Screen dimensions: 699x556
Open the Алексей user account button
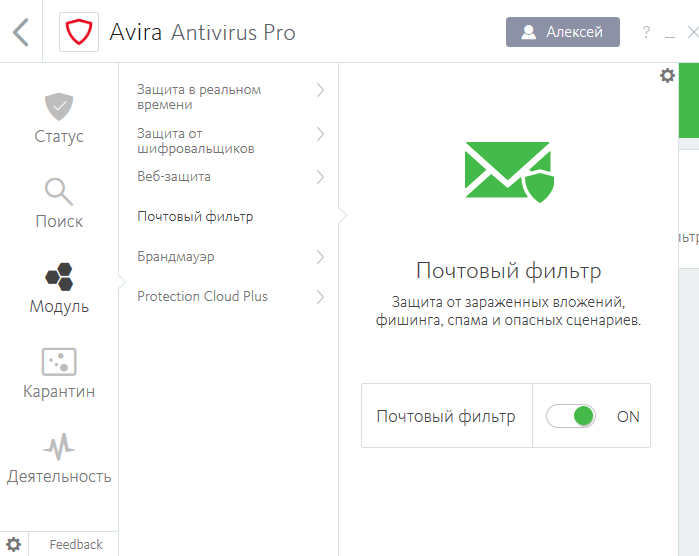point(563,32)
